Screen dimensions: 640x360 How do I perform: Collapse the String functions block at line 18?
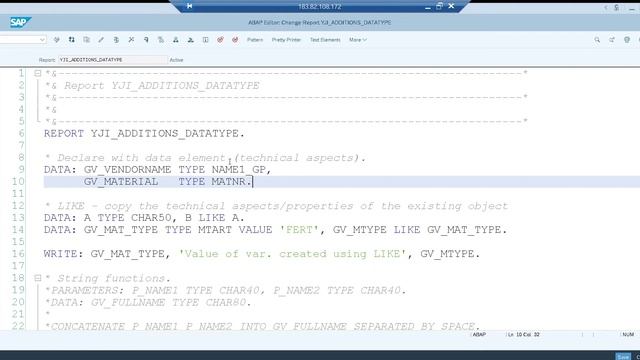click(38, 278)
